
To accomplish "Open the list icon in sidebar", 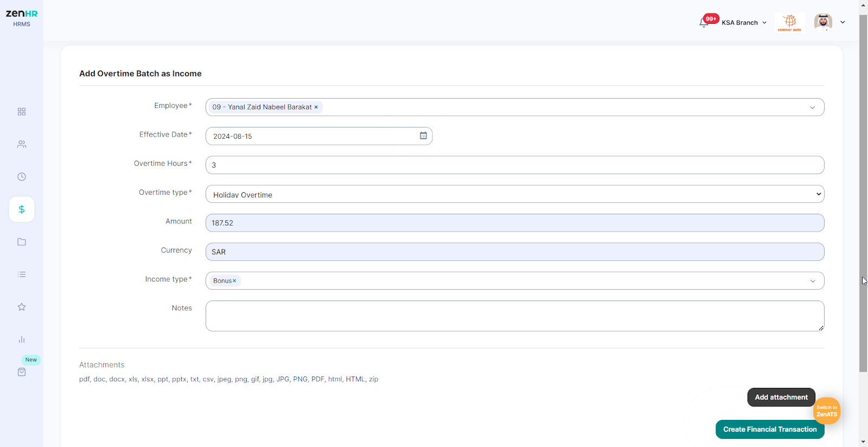I will coord(22,274).
